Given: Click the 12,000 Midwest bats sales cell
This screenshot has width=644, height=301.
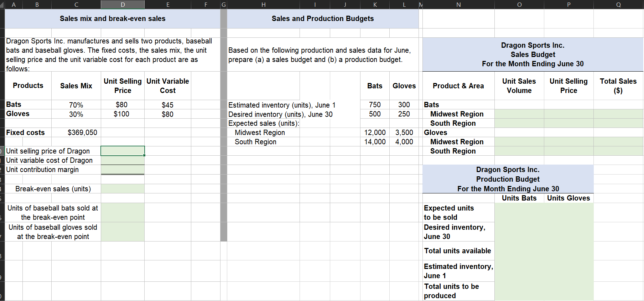Looking at the screenshot, I should [375, 133].
